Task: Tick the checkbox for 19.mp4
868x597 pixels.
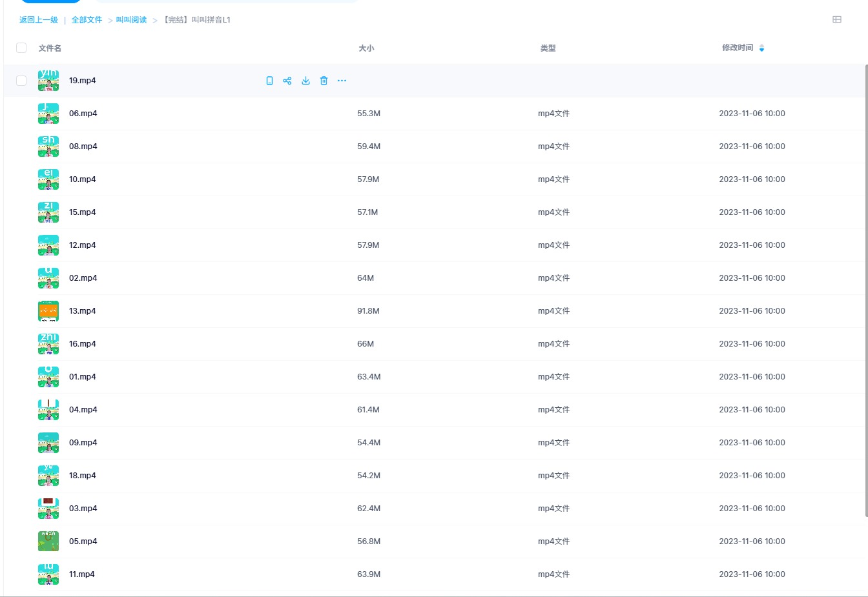Action: coord(21,81)
